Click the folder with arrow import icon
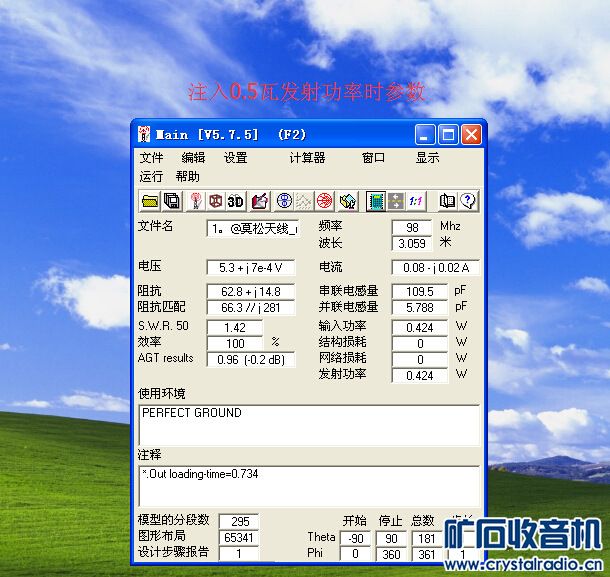The image size is (610, 577). coord(348,201)
